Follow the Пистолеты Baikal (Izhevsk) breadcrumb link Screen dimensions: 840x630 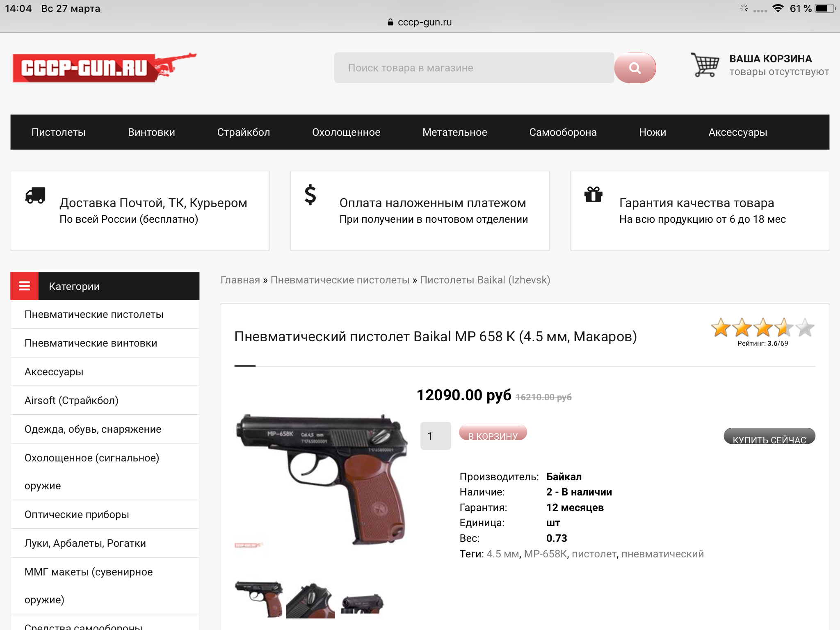tap(485, 280)
